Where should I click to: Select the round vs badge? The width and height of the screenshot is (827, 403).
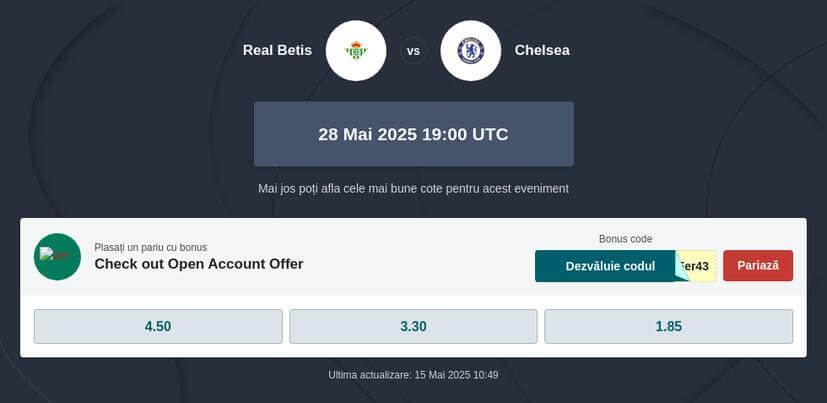[x=413, y=51]
